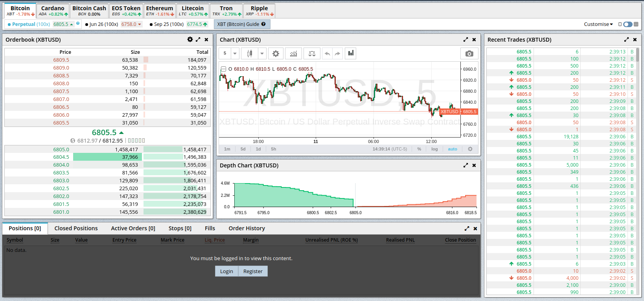
Task: Open the Fills tab
Action: click(x=210, y=228)
